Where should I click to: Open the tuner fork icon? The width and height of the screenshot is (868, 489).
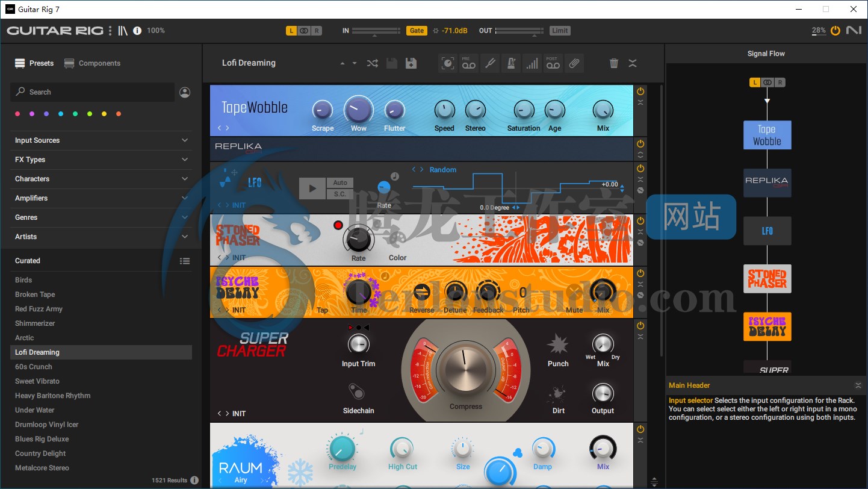490,63
